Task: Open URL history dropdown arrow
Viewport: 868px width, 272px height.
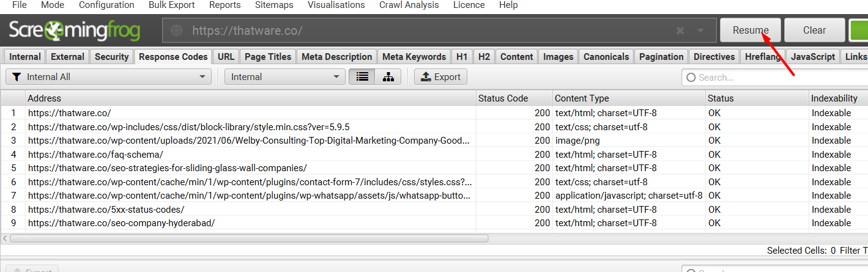Action: 700,31
